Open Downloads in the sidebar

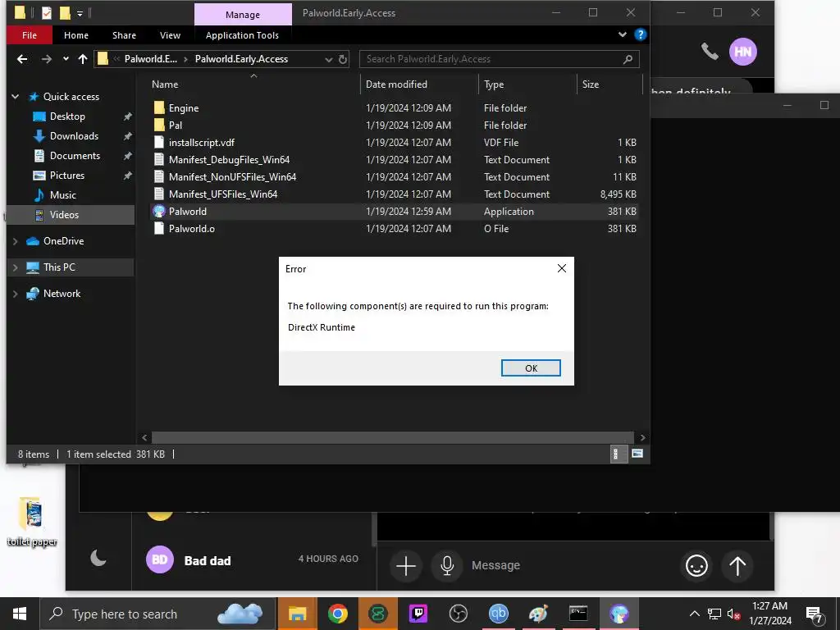tap(74, 136)
